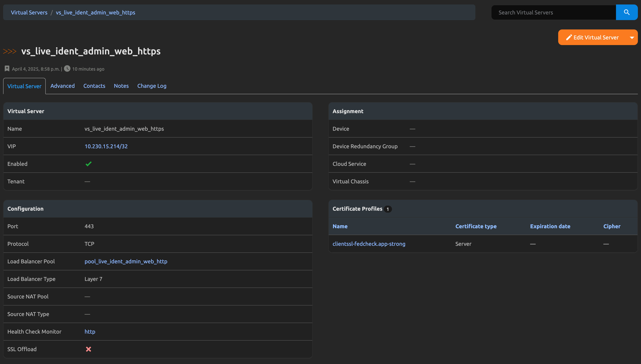641x364 pixels.
Task: Click the clock last-updated icon
Action: pyautogui.click(x=67, y=68)
